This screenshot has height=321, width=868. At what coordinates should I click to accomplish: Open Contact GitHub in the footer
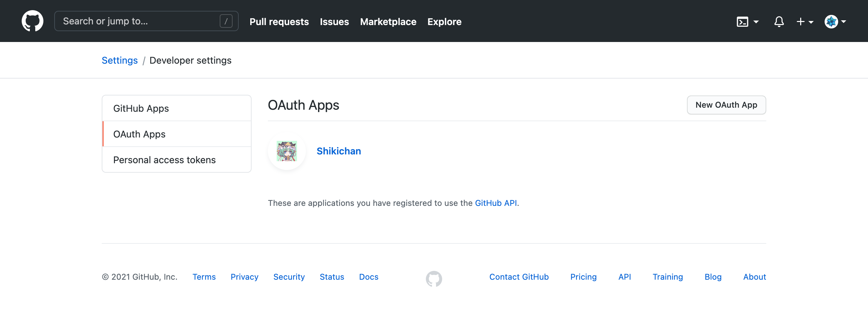point(519,277)
